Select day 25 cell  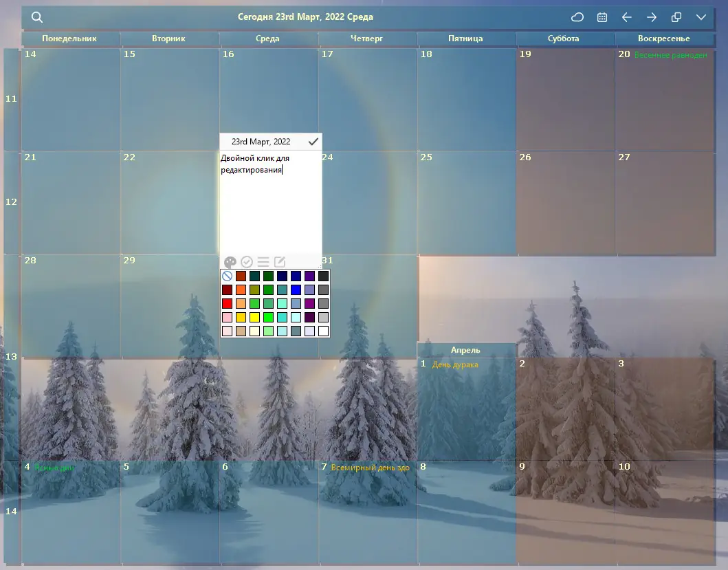click(466, 203)
